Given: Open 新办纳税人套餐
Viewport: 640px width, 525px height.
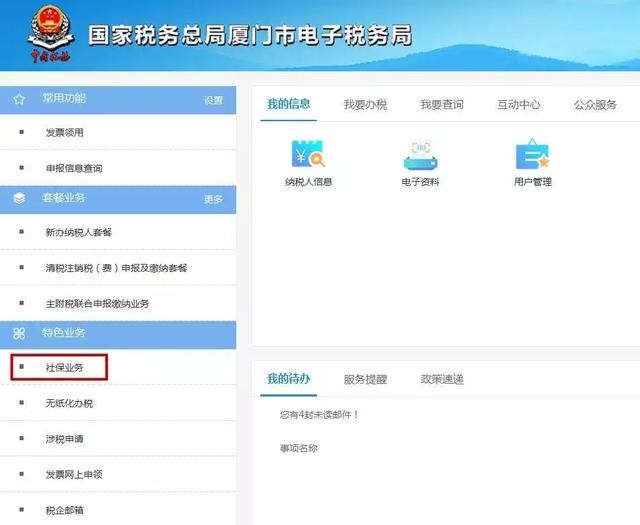Looking at the screenshot, I should pyautogui.click(x=79, y=232).
